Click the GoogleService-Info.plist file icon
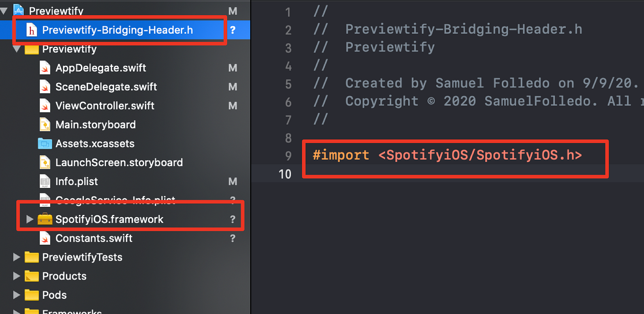The height and width of the screenshot is (314, 644). (45, 198)
